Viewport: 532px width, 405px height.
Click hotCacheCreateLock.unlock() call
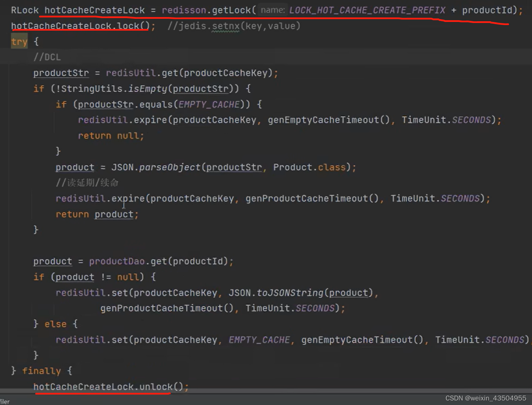pyautogui.click(x=108, y=387)
